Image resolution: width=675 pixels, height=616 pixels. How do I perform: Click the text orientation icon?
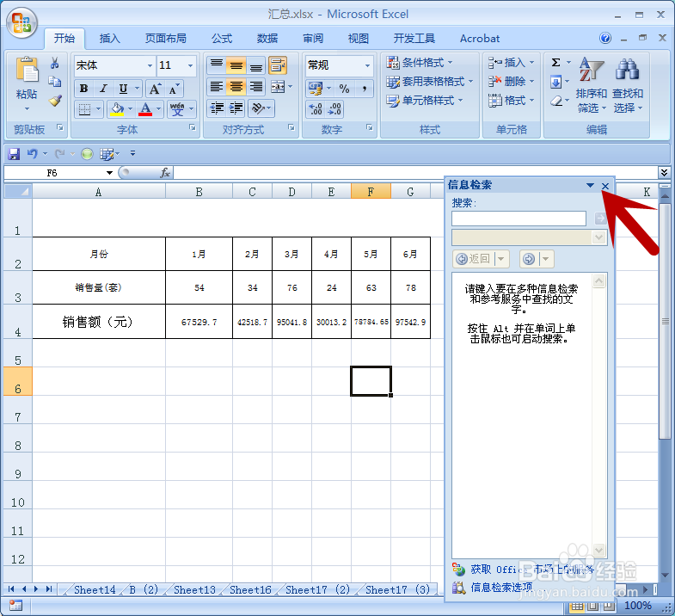pyautogui.click(x=258, y=108)
